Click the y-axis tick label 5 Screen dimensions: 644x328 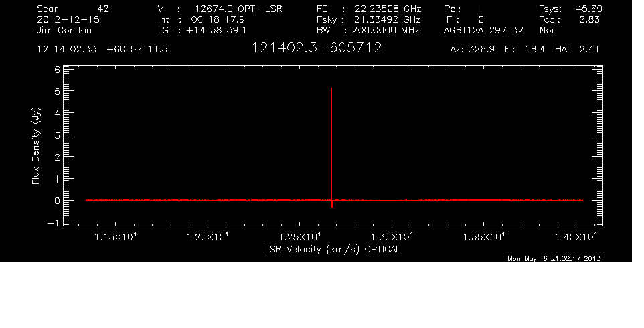pyautogui.click(x=58, y=92)
